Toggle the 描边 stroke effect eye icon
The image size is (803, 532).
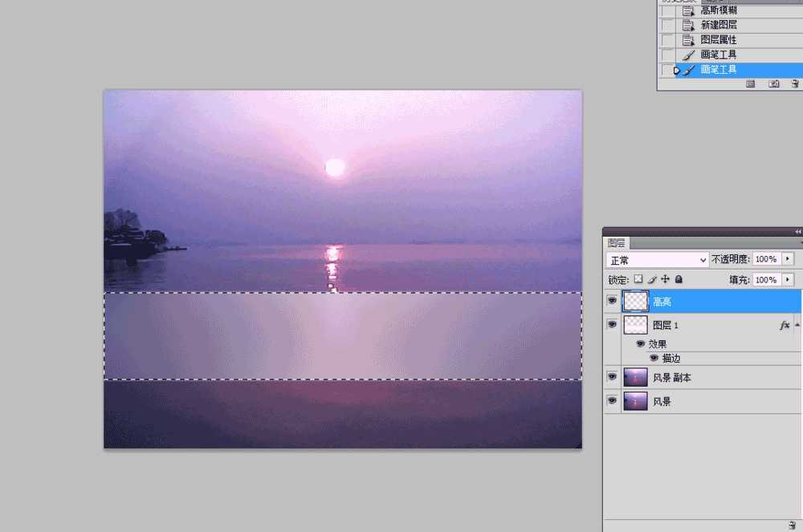click(654, 358)
